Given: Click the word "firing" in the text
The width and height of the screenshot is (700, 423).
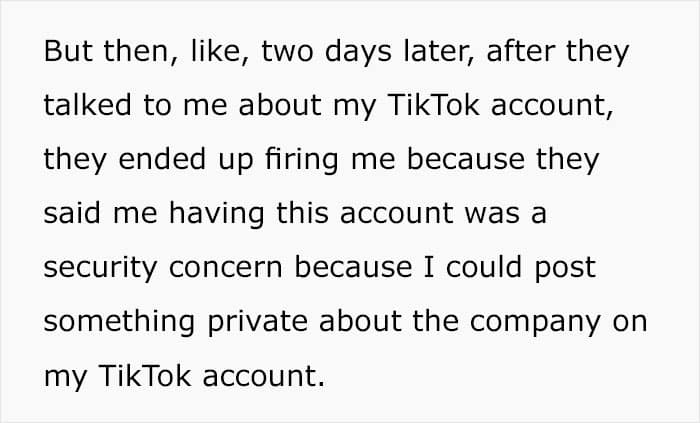Looking at the screenshot, I should tap(302, 160).
